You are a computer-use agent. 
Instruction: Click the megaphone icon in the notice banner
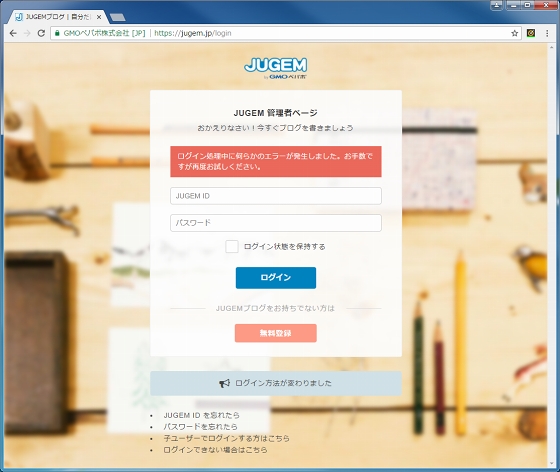[x=224, y=383]
